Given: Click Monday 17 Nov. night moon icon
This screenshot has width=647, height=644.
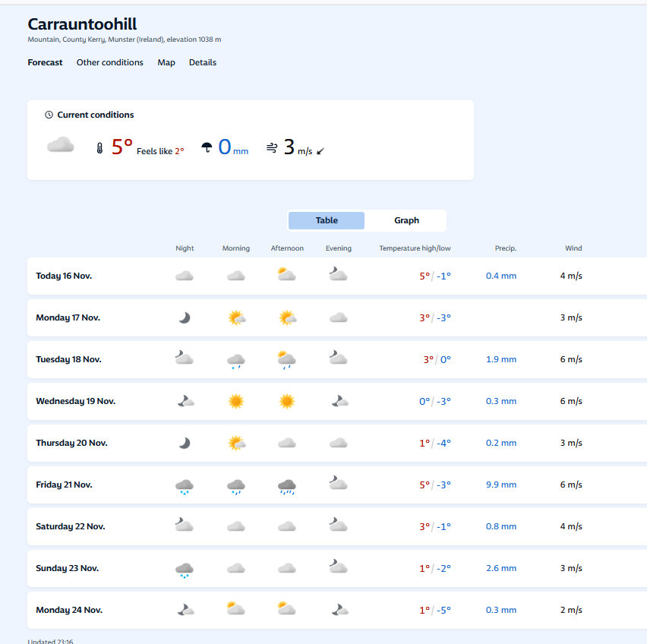Looking at the screenshot, I should (185, 317).
